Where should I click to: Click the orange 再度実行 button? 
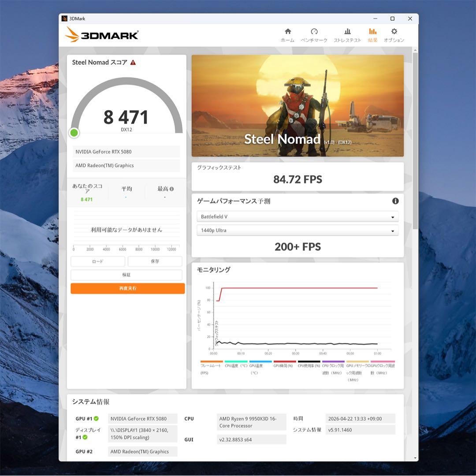click(x=127, y=288)
